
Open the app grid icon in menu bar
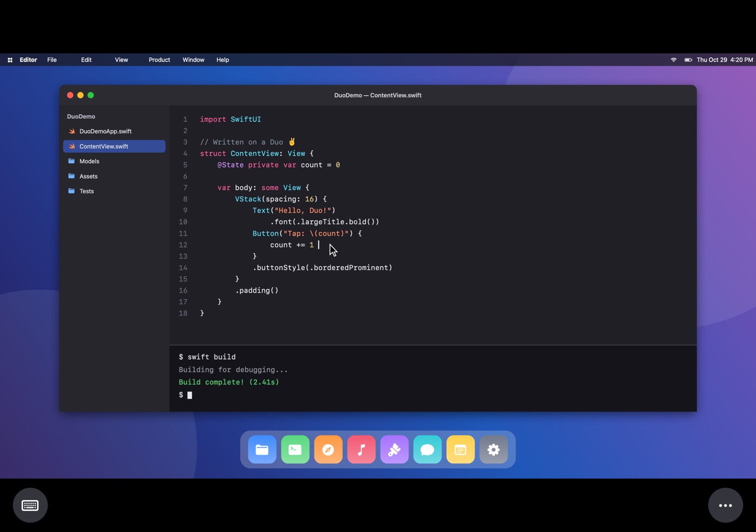click(10, 60)
